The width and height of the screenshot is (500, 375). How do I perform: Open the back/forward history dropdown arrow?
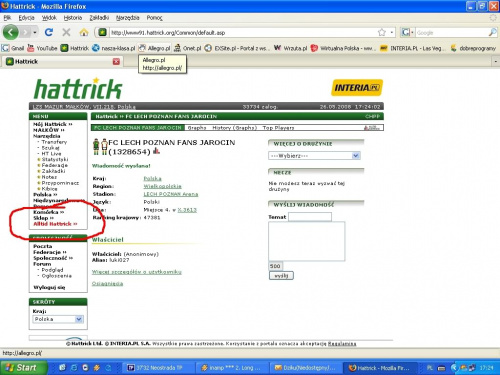(35, 33)
